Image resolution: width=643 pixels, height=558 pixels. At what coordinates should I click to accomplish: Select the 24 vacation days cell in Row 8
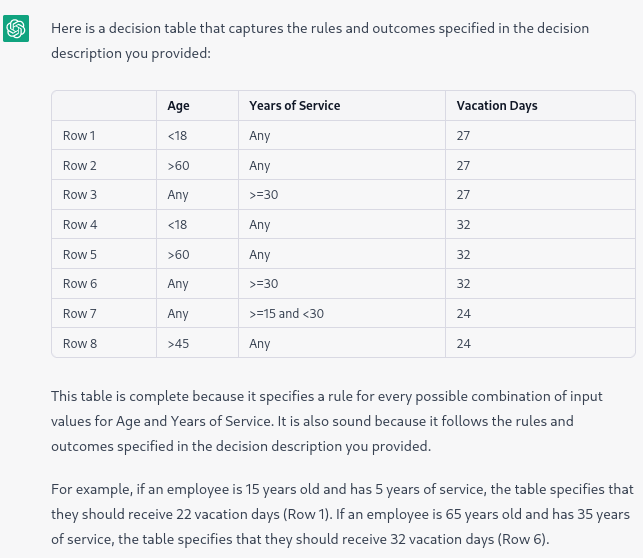pyautogui.click(x=540, y=343)
